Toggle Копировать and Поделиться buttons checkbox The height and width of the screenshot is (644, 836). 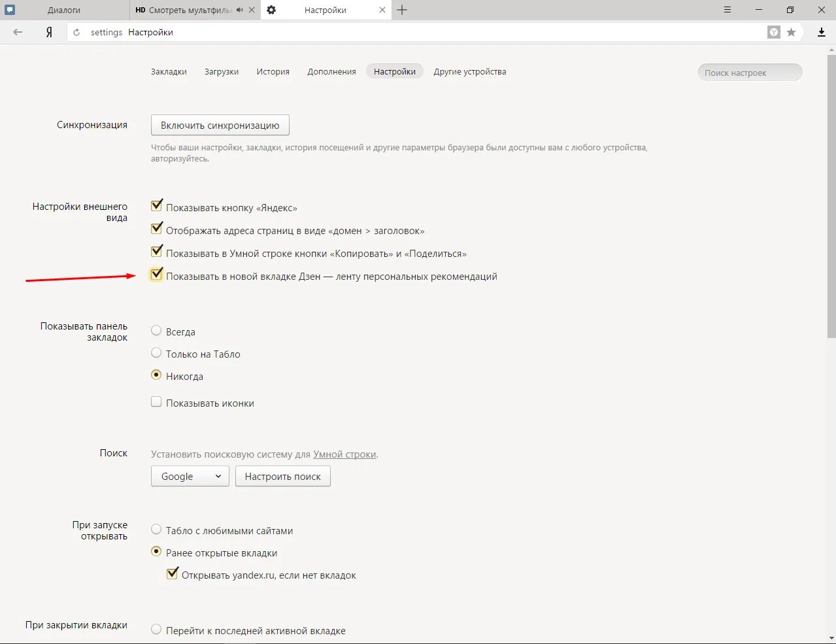point(156,252)
